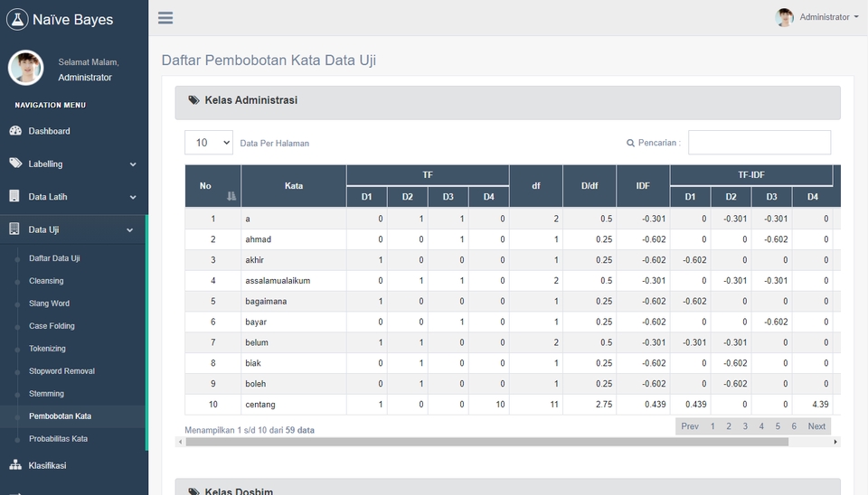868x495 pixels.
Task: Click the scrollbar left arrow
Action: tap(180, 442)
